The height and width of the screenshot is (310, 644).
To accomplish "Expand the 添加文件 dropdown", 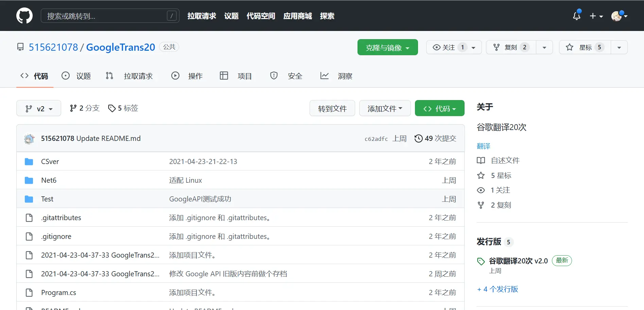I will click(x=385, y=108).
